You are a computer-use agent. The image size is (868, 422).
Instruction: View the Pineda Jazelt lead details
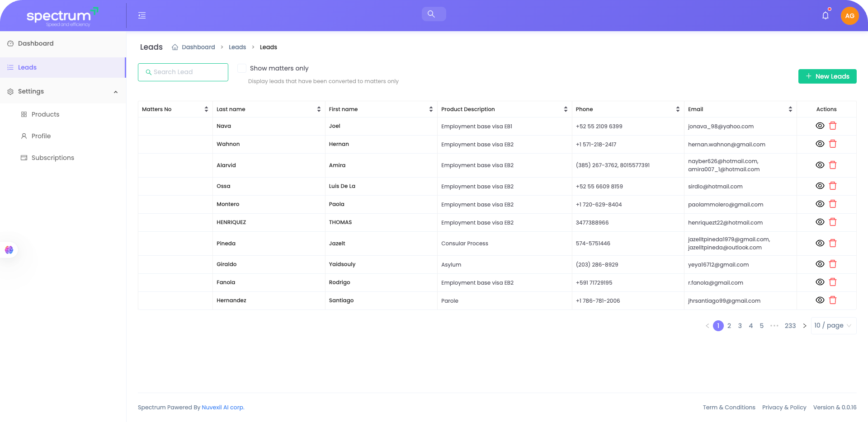click(x=820, y=243)
